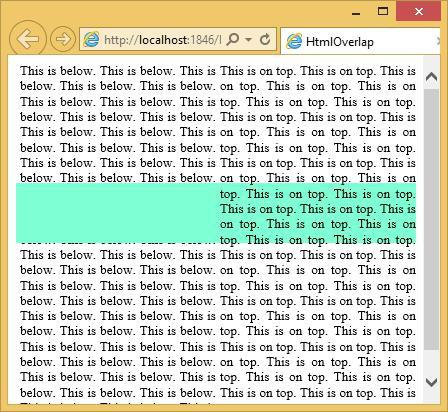Screen dimensions: 448x412
Task: Refresh the page with the reload icon
Action: tap(265, 39)
